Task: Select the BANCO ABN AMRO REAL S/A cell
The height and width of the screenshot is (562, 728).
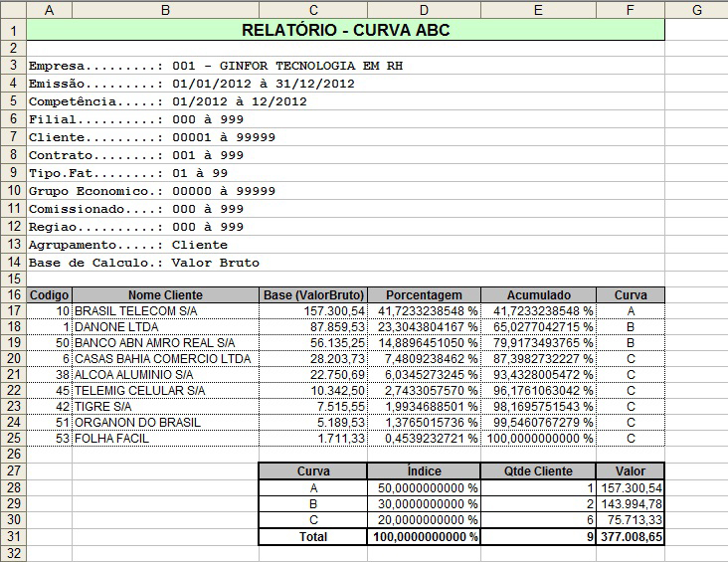Action: (165, 343)
